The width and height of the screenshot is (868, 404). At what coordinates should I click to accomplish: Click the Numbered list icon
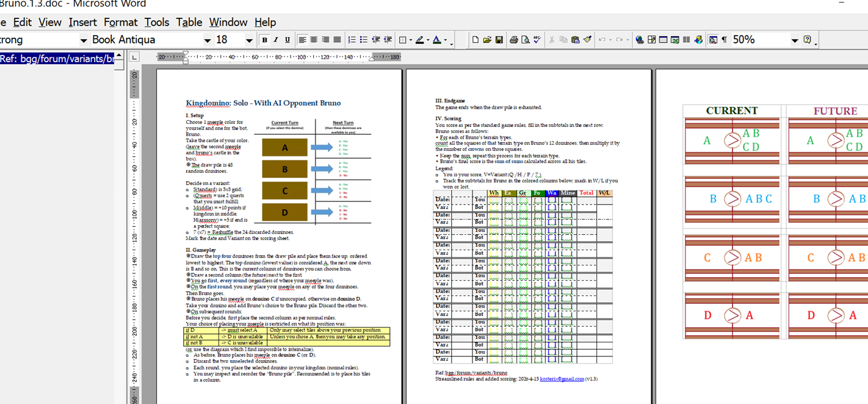[x=352, y=40]
